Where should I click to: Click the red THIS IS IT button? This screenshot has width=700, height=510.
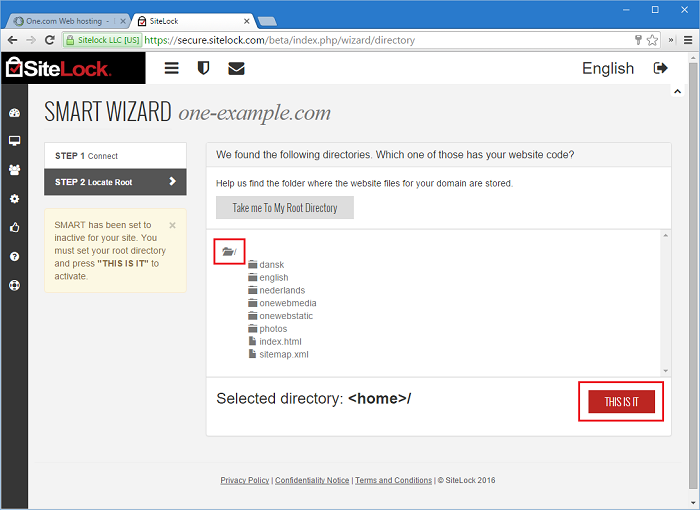tap(621, 401)
